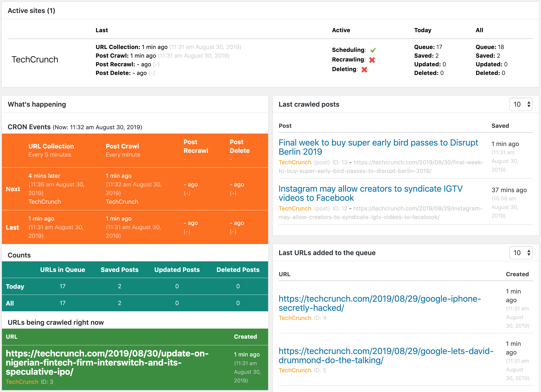This screenshot has width=541, height=392.
Task: Open the instagram-may-allow source URL for ID 12
Action: click(x=381, y=213)
